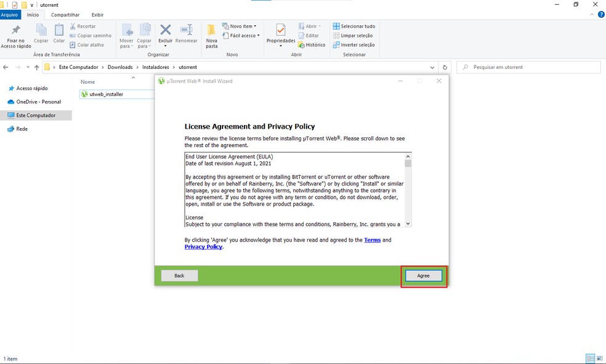Expand the Fácil acesso dropdown
Image resolution: width=606 pixels, height=364 pixels.
point(240,35)
